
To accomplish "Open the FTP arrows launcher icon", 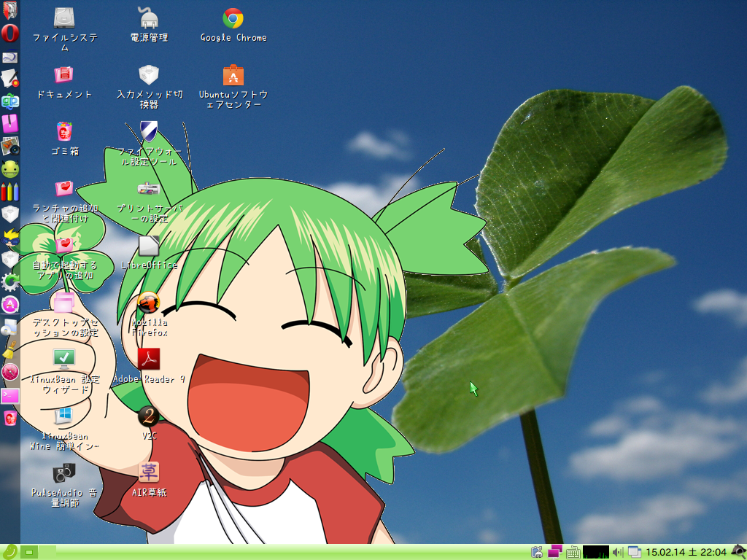I will (10, 101).
